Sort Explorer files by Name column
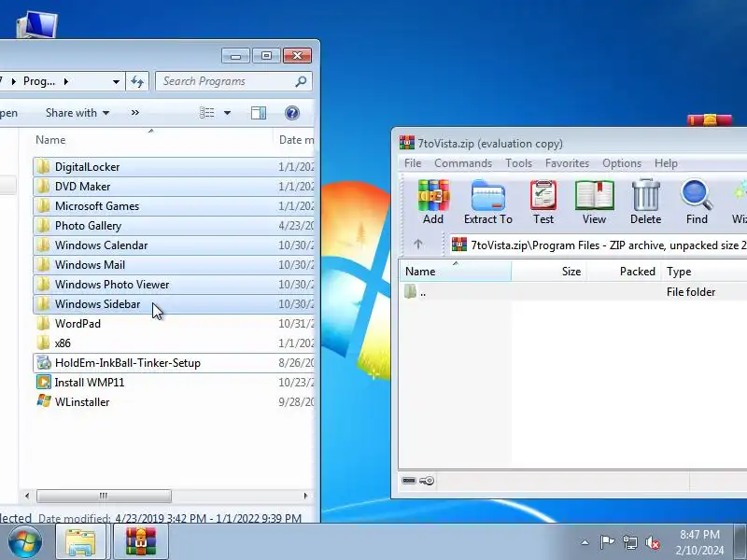Viewport: 747px width, 560px height. (x=152, y=139)
